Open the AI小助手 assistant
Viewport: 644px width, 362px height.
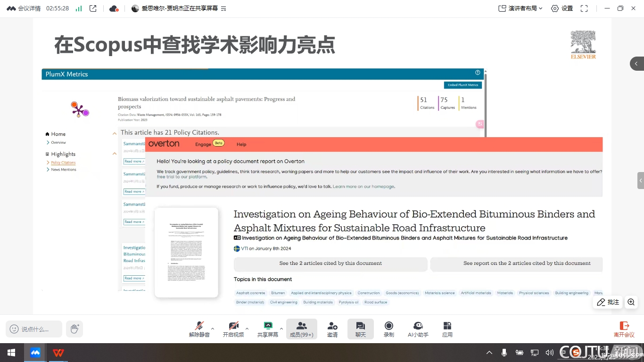coord(418,329)
